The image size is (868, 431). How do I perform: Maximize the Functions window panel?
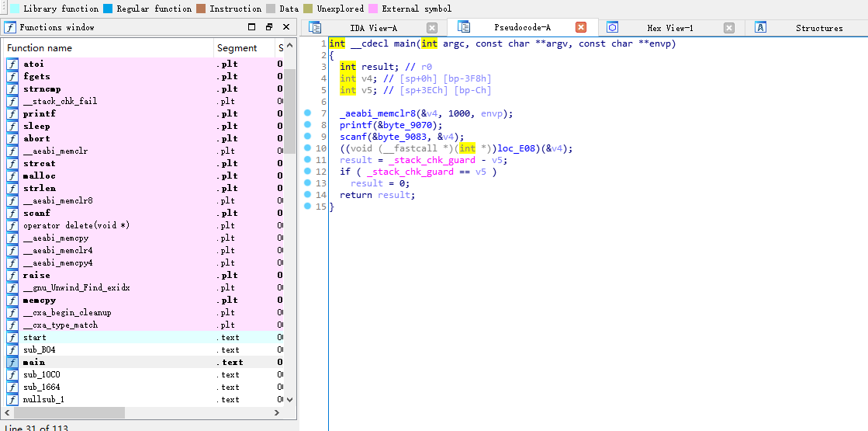pos(251,27)
